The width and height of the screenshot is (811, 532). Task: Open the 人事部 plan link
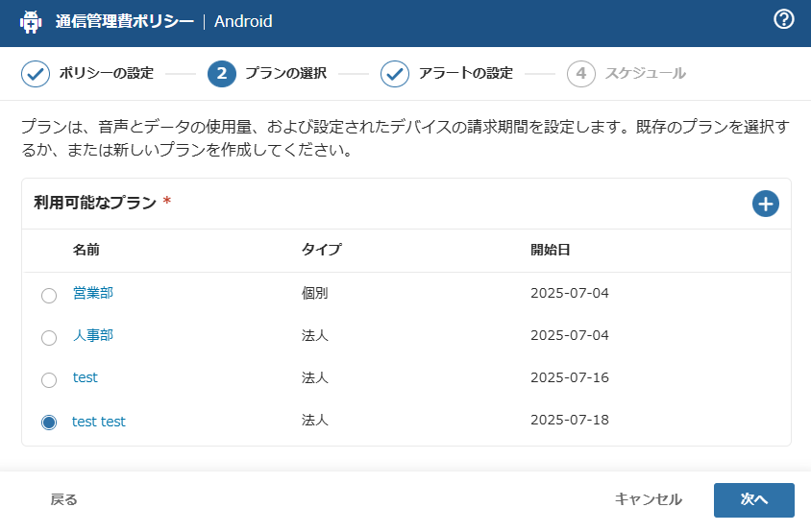point(93,335)
